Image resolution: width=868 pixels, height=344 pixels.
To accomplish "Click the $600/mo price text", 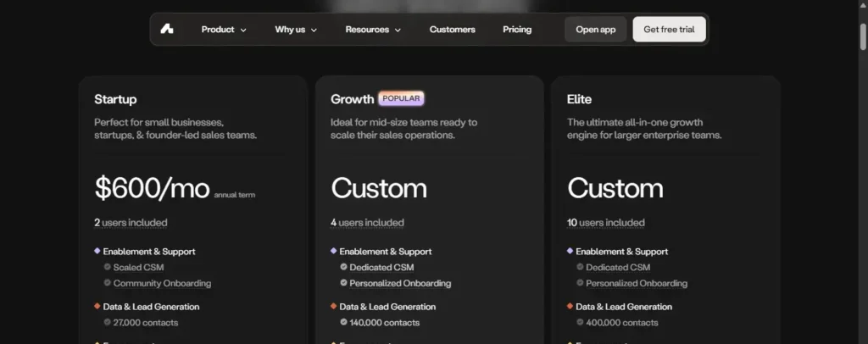I will [x=153, y=188].
